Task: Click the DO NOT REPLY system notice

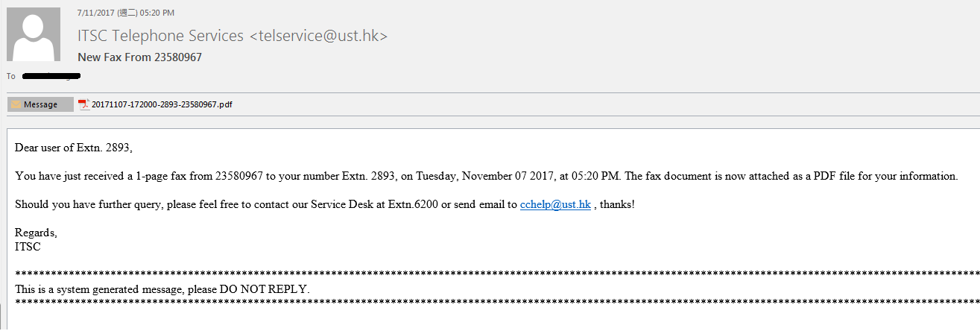Action: point(162,289)
